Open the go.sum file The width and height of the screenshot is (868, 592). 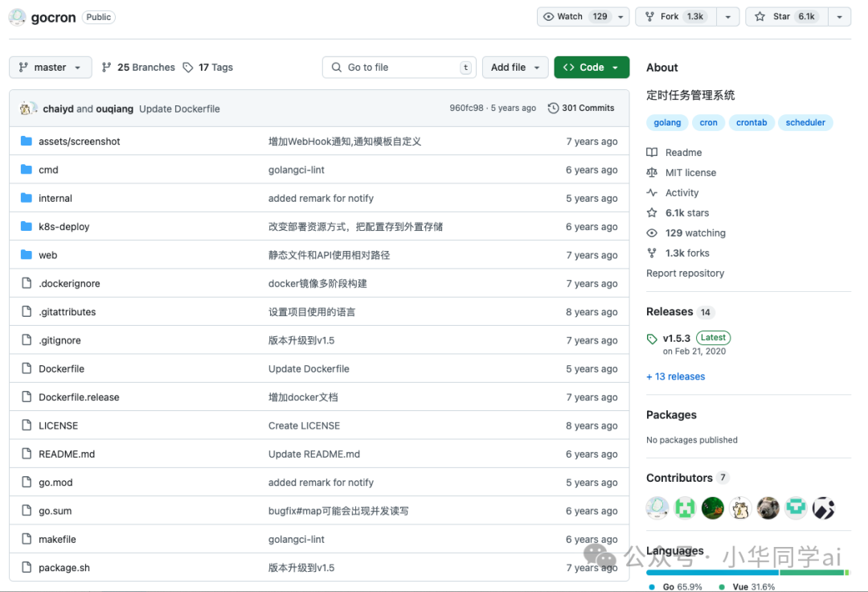[x=55, y=511]
